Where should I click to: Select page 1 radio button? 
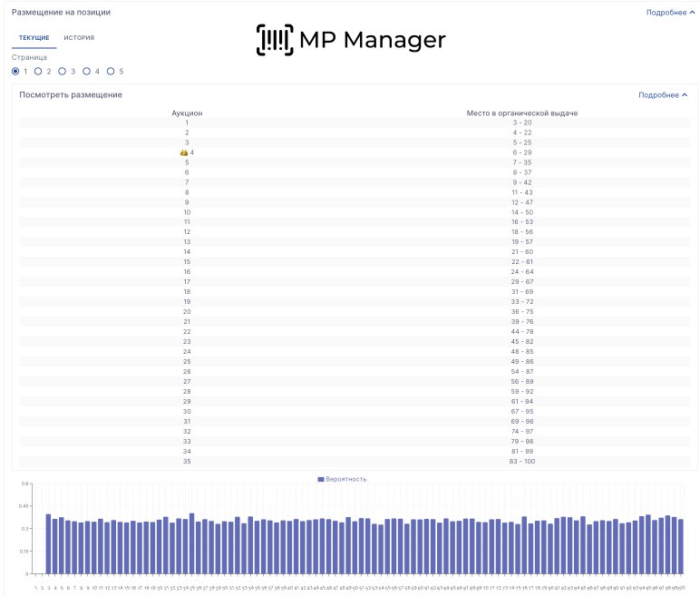pyautogui.click(x=15, y=71)
